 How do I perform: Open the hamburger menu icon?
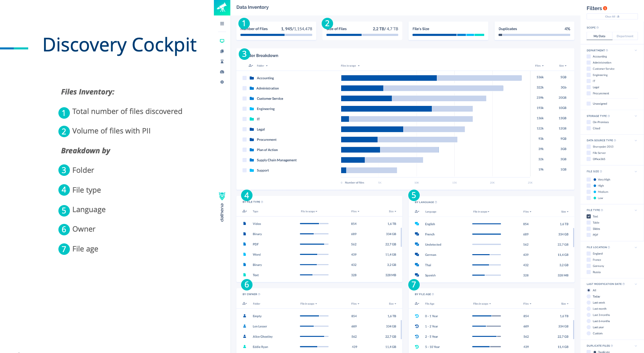click(x=222, y=24)
